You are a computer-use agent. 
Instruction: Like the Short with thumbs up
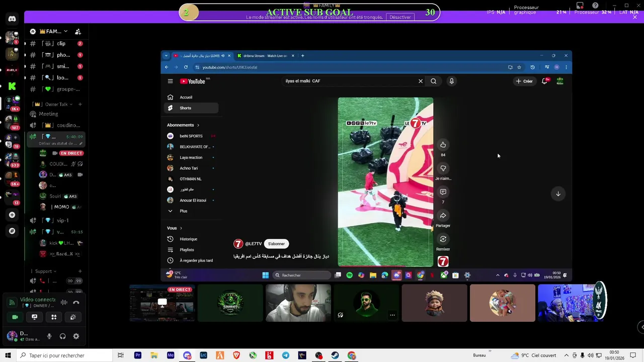[443, 145]
